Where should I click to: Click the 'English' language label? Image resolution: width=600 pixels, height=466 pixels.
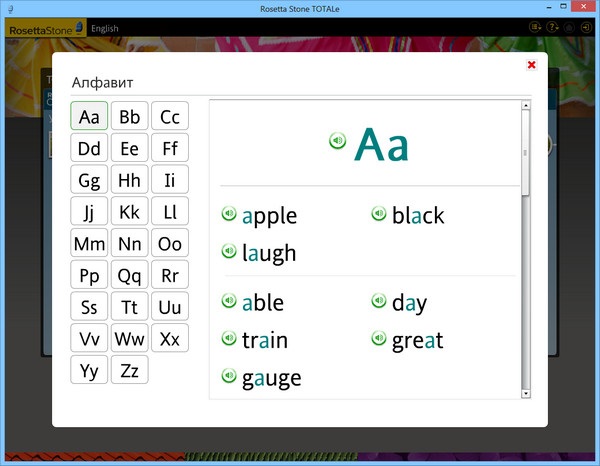coord(105,29)
